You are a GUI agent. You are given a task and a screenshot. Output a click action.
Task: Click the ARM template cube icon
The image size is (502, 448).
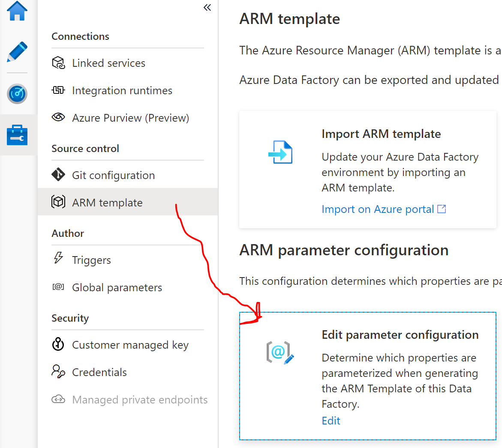[58, 202]
